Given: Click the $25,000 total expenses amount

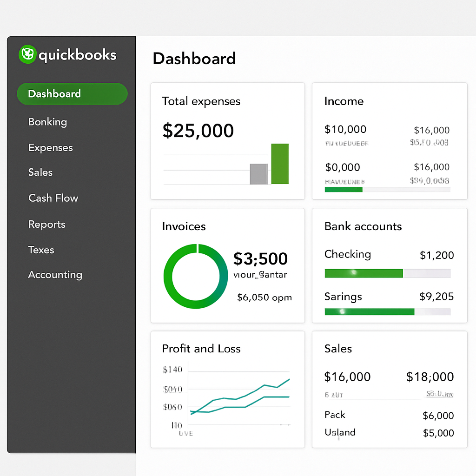Looking at the screenshot, I should (198, 131).
